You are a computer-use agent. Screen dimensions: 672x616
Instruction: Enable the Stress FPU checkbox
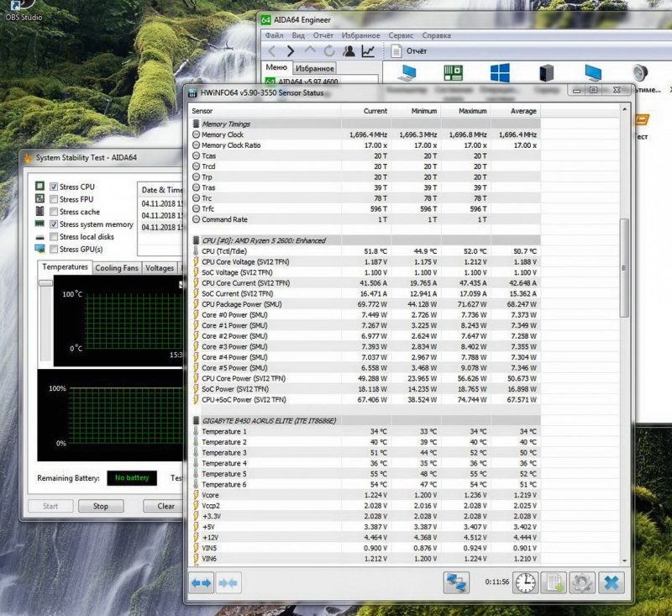point(54,199)
